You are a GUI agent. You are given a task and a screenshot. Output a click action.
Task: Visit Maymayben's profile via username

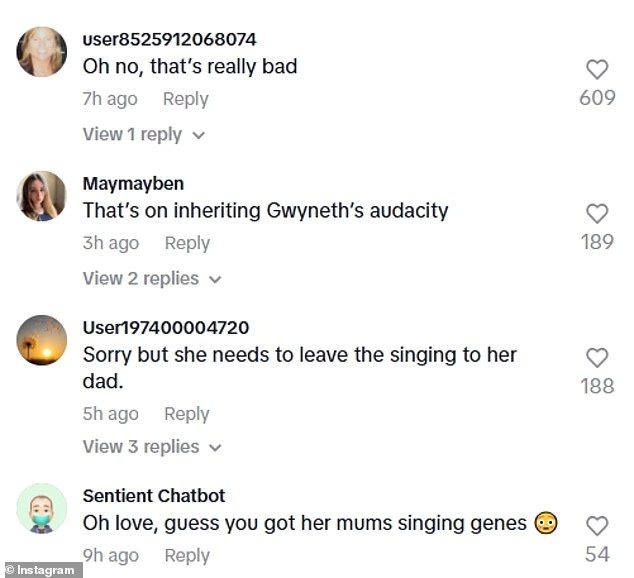point(133,184)
